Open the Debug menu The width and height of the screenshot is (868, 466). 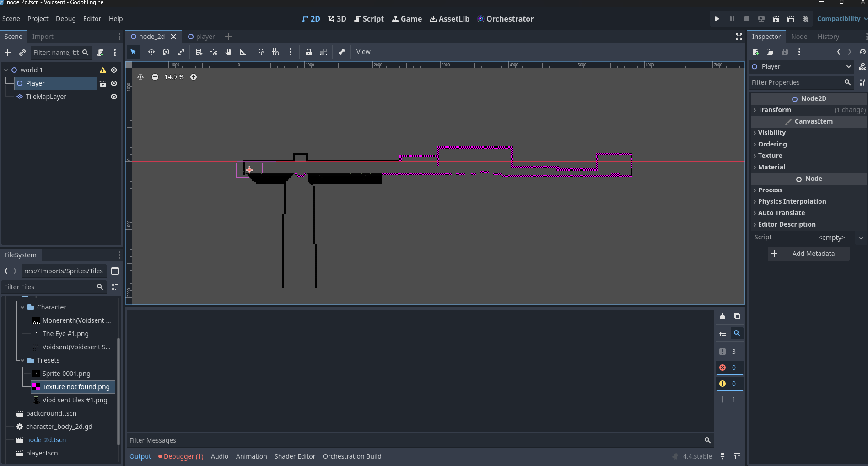tap(66, 19)
